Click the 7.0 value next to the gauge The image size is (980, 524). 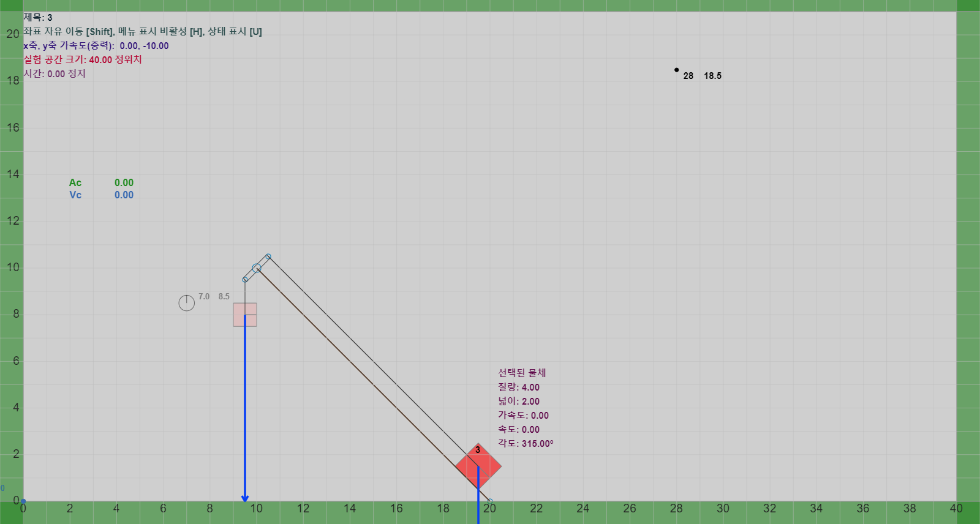204,296
